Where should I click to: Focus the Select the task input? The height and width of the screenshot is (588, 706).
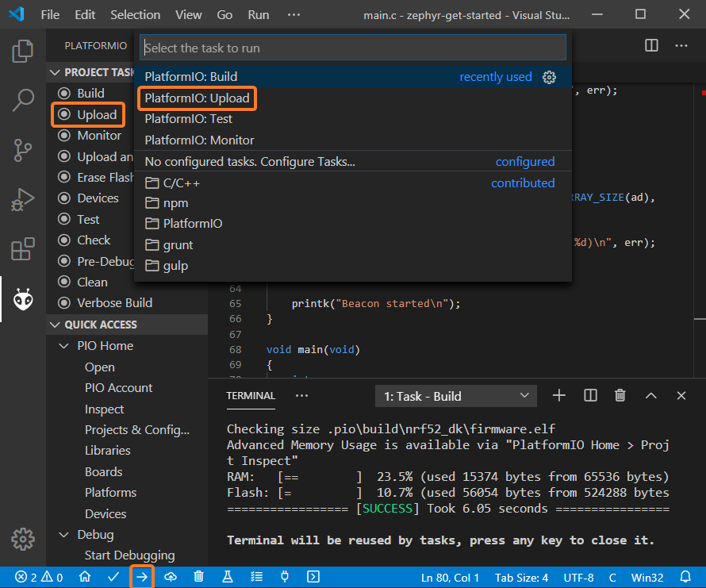point(353,48)
